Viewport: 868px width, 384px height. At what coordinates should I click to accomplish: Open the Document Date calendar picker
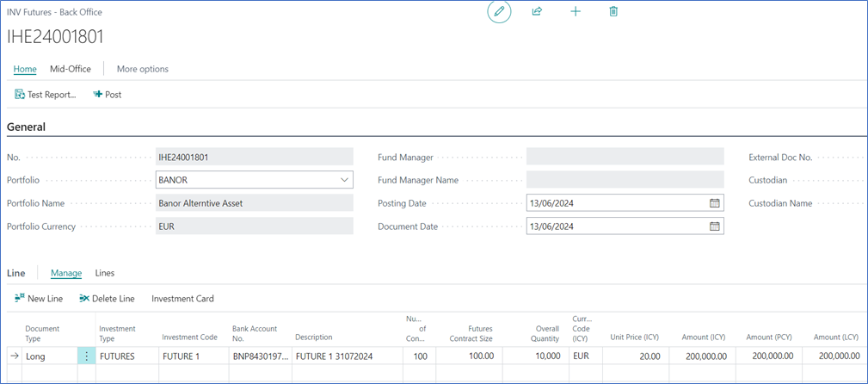click(714, 226)
